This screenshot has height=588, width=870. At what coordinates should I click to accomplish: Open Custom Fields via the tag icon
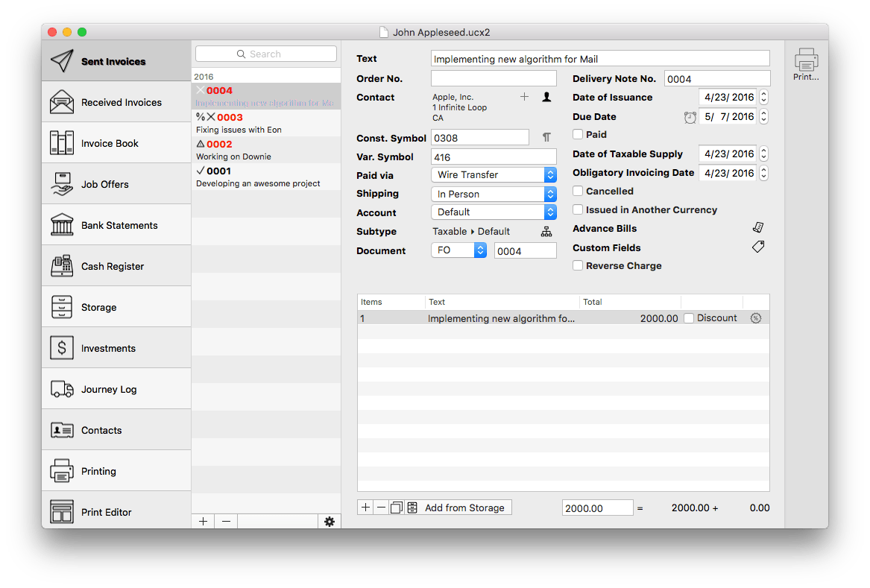tap(758, 246)
